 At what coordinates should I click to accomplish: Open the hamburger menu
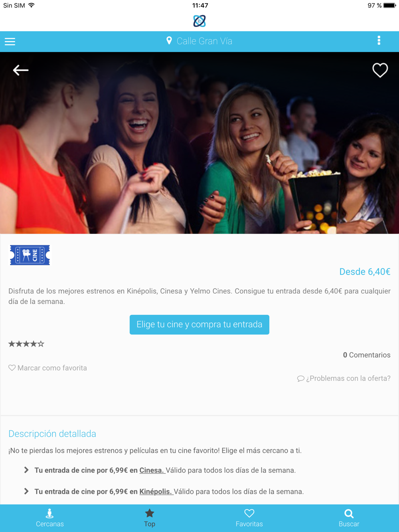click(10, 42)
